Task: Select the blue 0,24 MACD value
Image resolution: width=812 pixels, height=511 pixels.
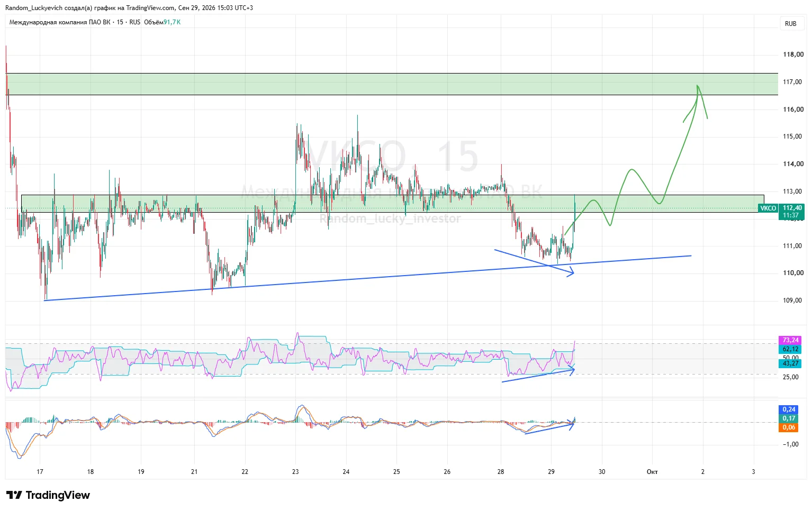Action: [789, 409]
